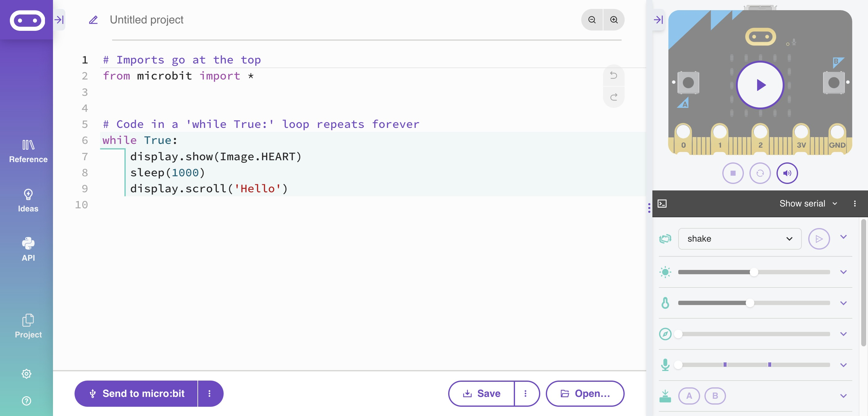Stop the running simulator
Image resolution: width=868 pixels, height=416 pixels.
click(732, 173)
